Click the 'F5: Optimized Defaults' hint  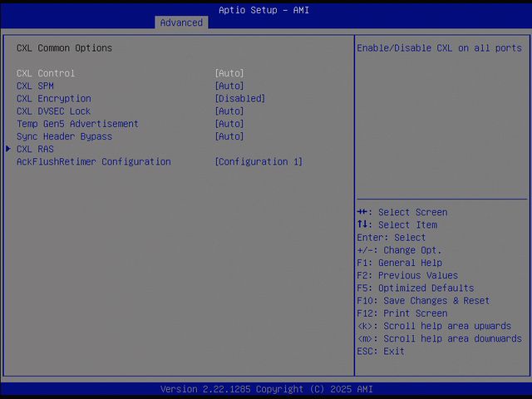pos(416,288)
